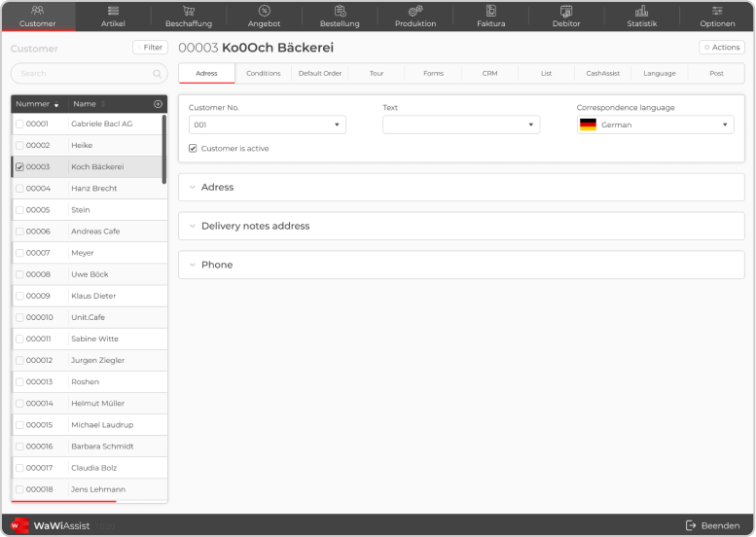The width and height of the screenshot is (756, 537).
Task: Open the Faktura invoice icon
Action: (x=490, y=10)
